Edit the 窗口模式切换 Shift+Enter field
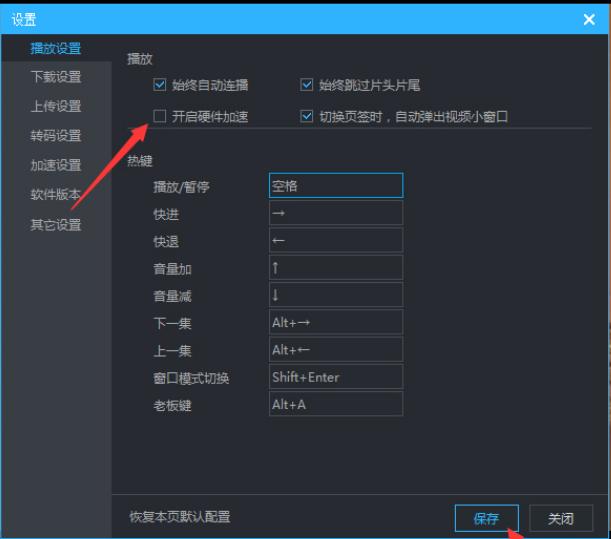Screen dimensions: 611x539 (x=336, y=377)
